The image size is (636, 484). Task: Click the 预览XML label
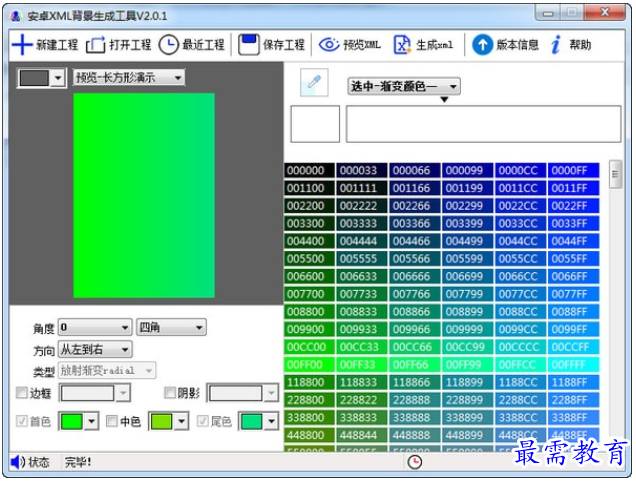click(362, 45)
